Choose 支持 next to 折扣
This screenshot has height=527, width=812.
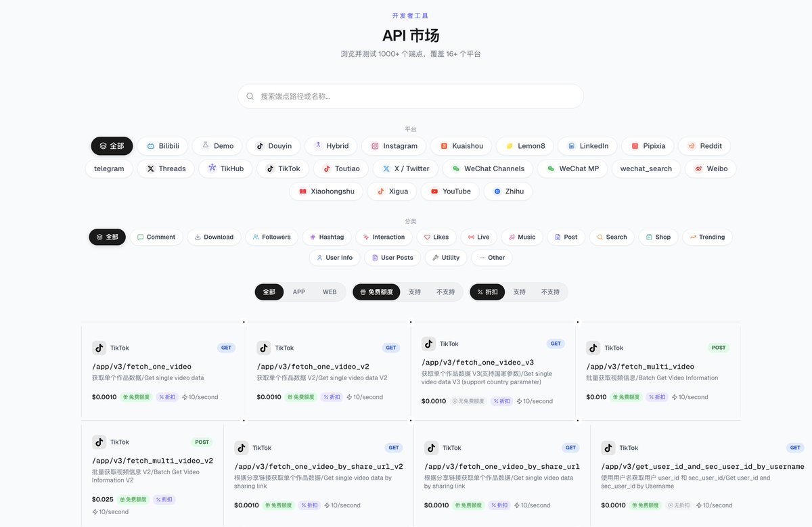(x=519, y=292)
